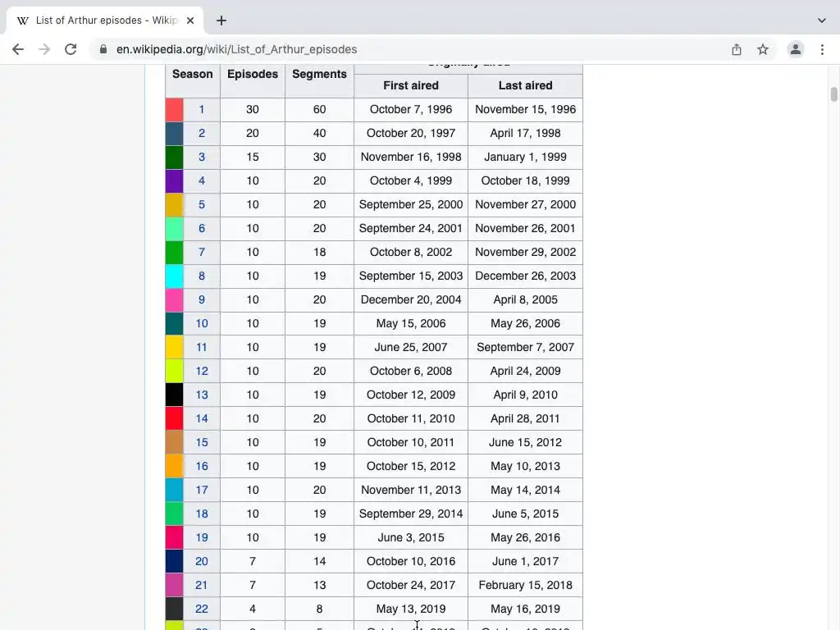Select the date October 7, 1996

pos(411,109)
